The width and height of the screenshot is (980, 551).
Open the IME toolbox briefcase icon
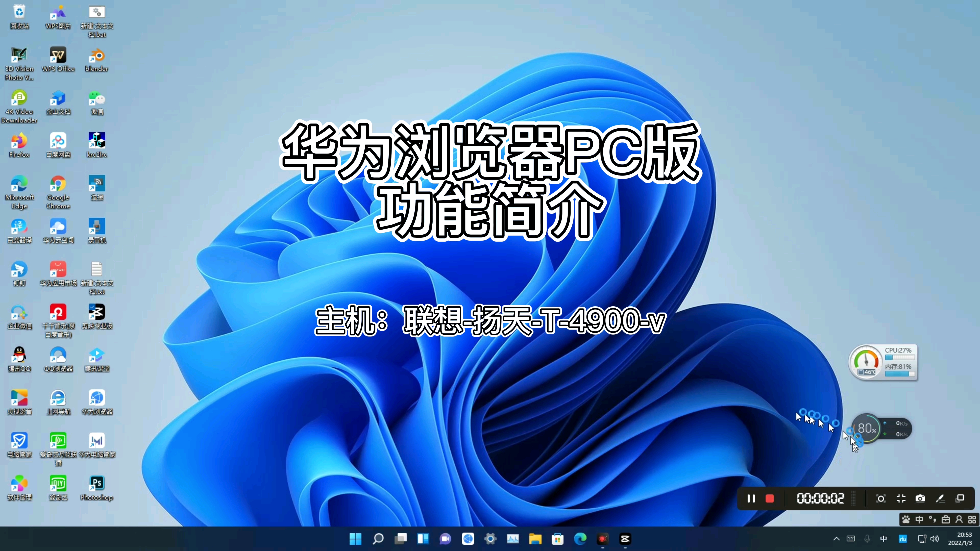946,519
